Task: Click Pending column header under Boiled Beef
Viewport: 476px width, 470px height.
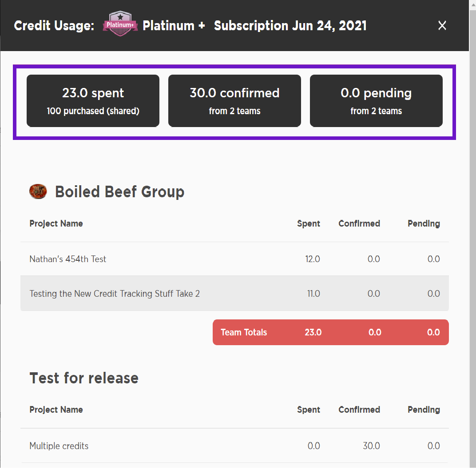Action: point(424,224)
